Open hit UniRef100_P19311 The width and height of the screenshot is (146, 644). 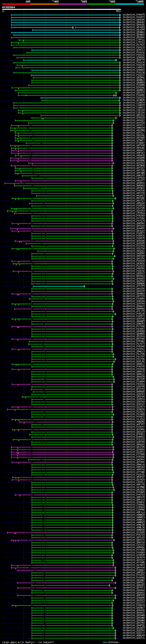(134, 384)
